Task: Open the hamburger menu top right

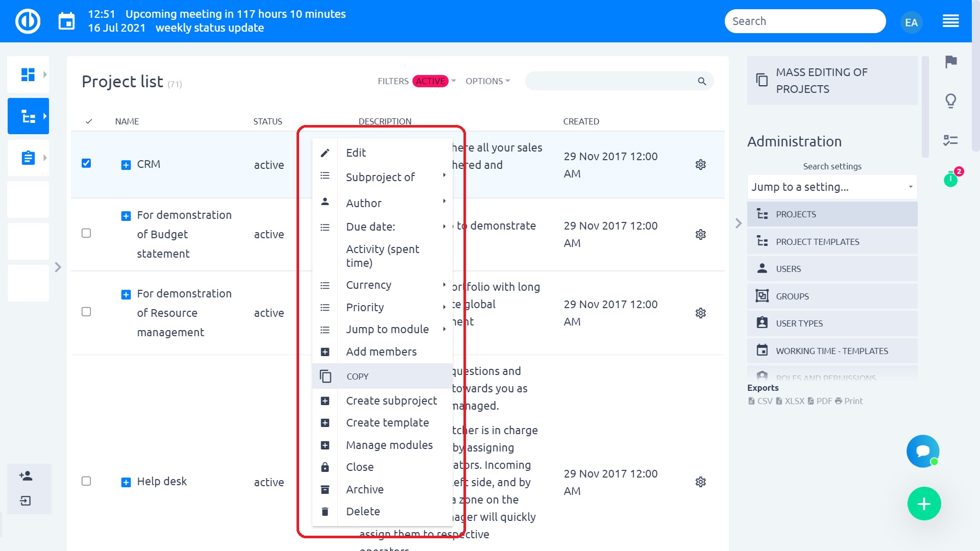Action: pos(950,21)
